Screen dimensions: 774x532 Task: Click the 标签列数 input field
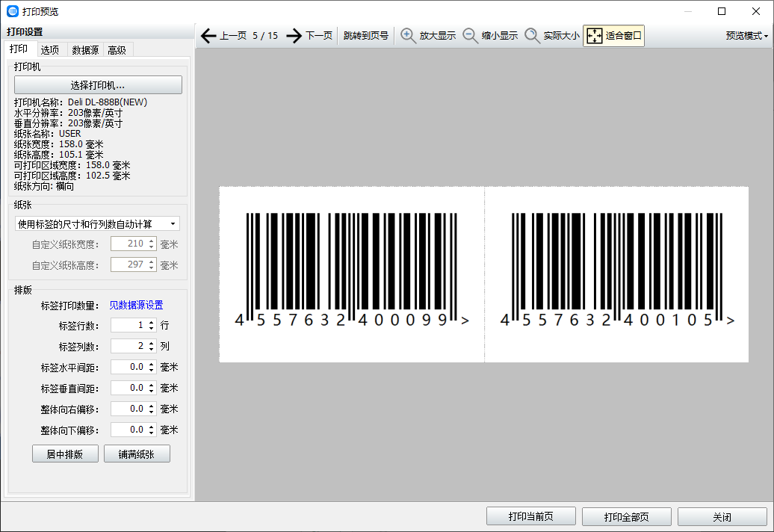pyautogui.click(x=129, y=346)
